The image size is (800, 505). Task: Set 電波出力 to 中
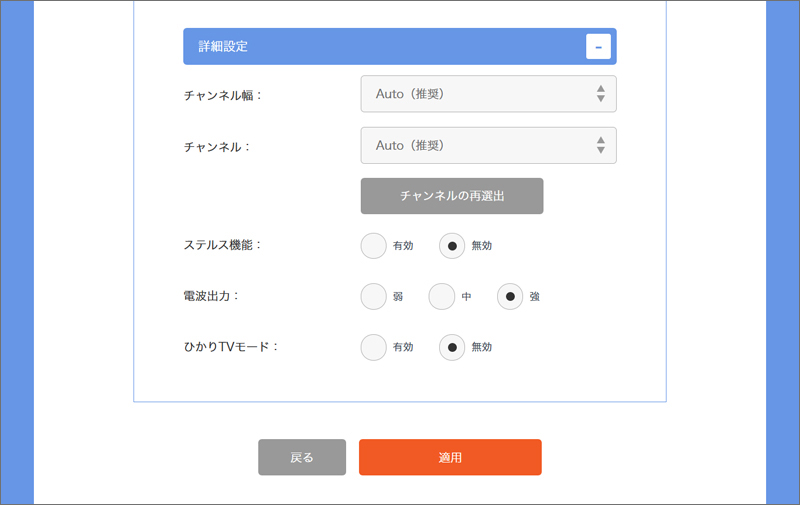(x=441, y=296)
